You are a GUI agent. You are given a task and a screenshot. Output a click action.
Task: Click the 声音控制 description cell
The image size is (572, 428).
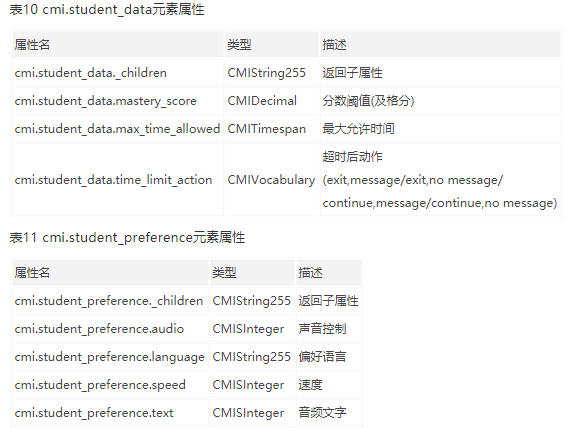(x=329, y=329)
